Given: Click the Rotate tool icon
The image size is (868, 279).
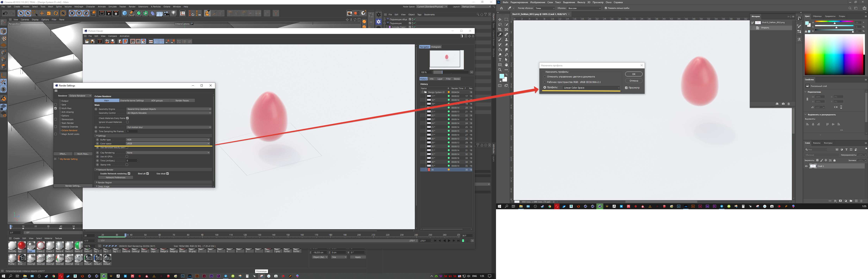Looking at the screenshot, I should [x=56, y=13].
